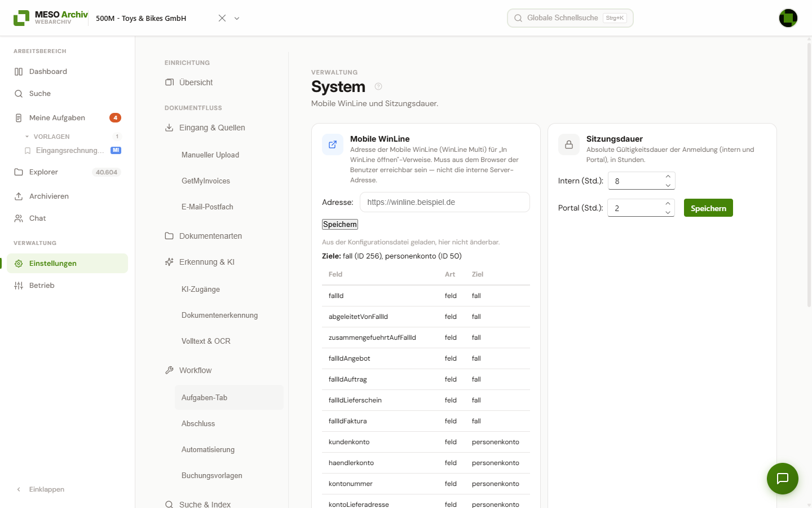The image size is (812, 508).
Task: Open Manueller Upload settings
Action: (x=229, y=155)
